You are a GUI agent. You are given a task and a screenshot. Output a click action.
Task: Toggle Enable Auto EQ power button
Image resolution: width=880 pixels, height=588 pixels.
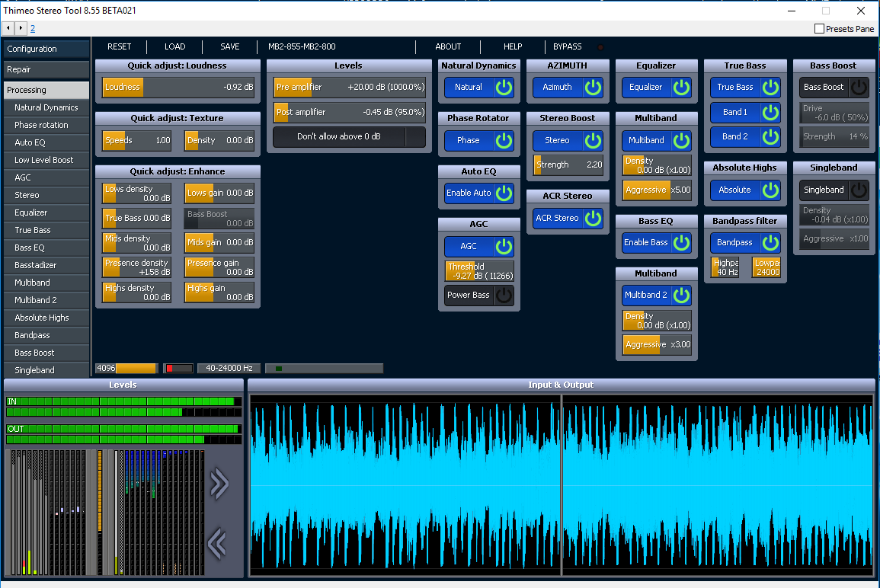tap(504, 193)
